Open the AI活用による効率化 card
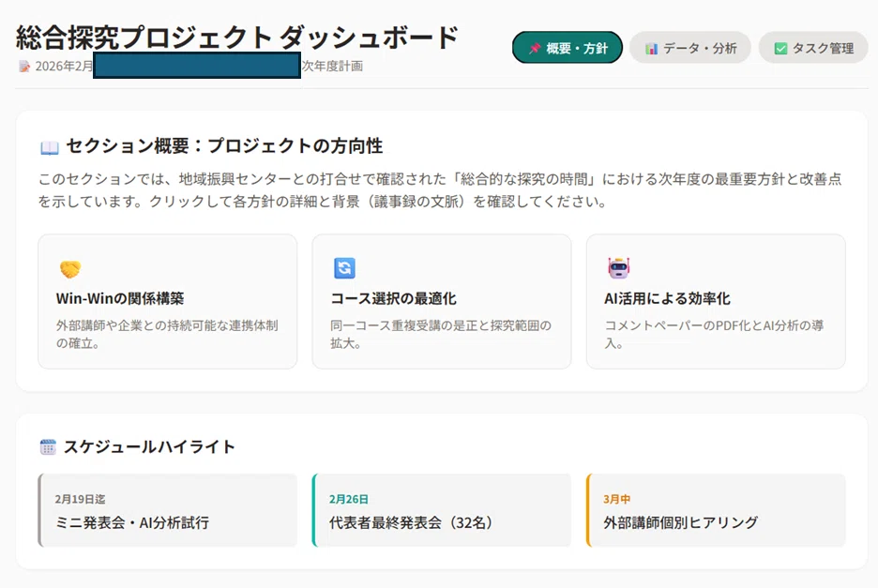 (x=716, y=301)
